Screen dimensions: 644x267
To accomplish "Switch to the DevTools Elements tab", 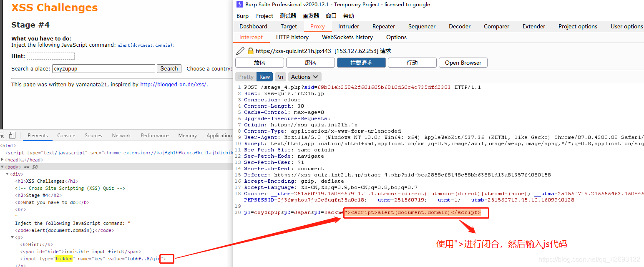I will (x=38, y=135).
